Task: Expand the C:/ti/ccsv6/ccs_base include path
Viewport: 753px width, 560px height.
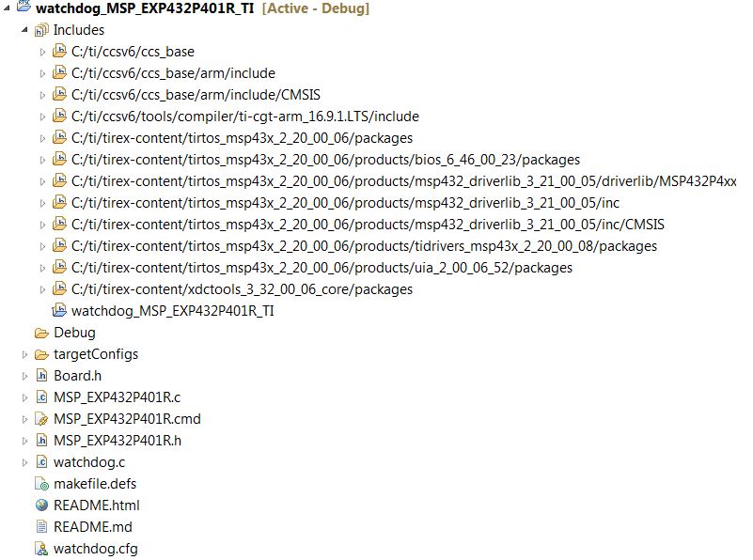Action: (x=42, y=52)
